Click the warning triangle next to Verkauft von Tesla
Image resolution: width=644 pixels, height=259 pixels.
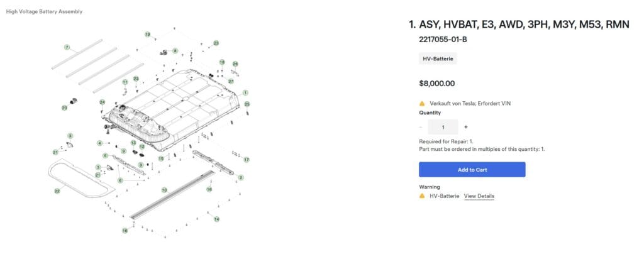(422, 104)
